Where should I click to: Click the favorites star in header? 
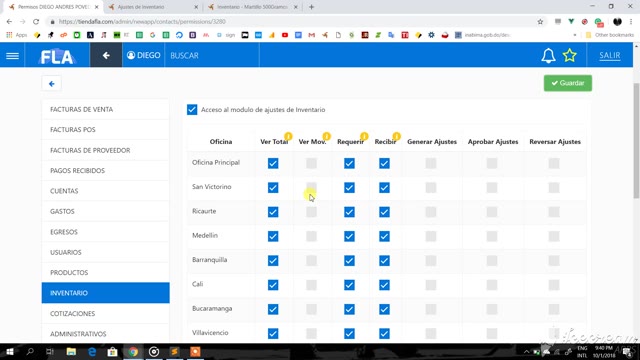click(x=569, y=55)
